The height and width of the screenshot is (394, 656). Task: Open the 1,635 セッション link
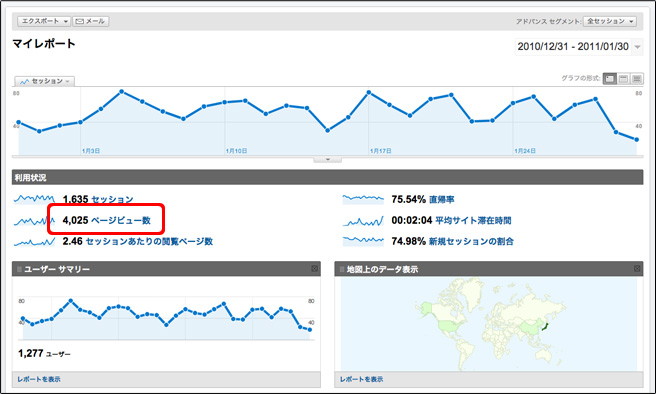coord(98,199)
